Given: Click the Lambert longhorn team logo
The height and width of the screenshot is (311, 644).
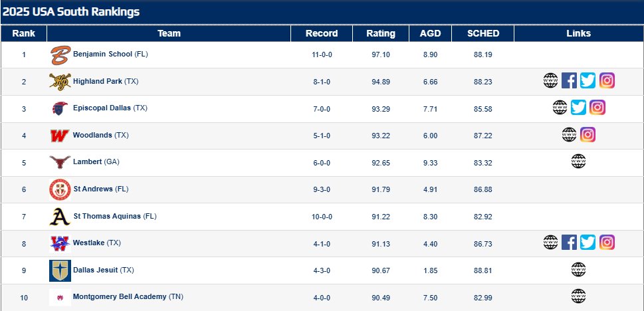Looking at the screenshot, I should pyautogui.click(x=60, y=162).
